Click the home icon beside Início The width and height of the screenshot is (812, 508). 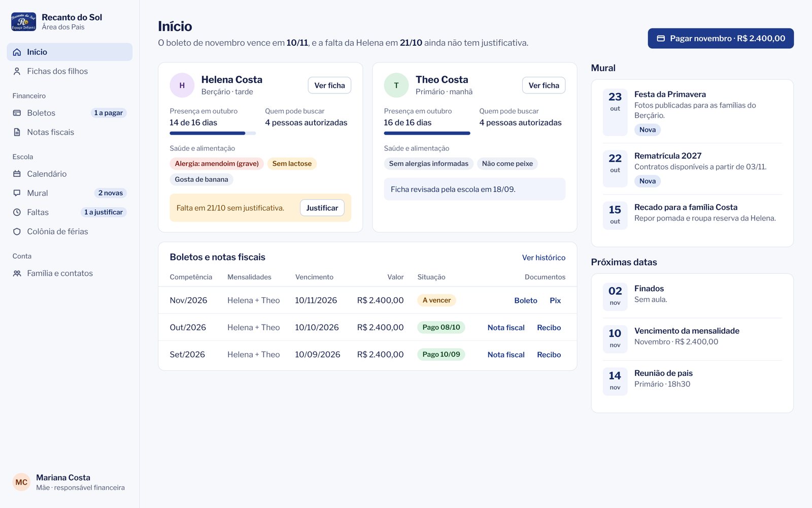coord(17,52)
